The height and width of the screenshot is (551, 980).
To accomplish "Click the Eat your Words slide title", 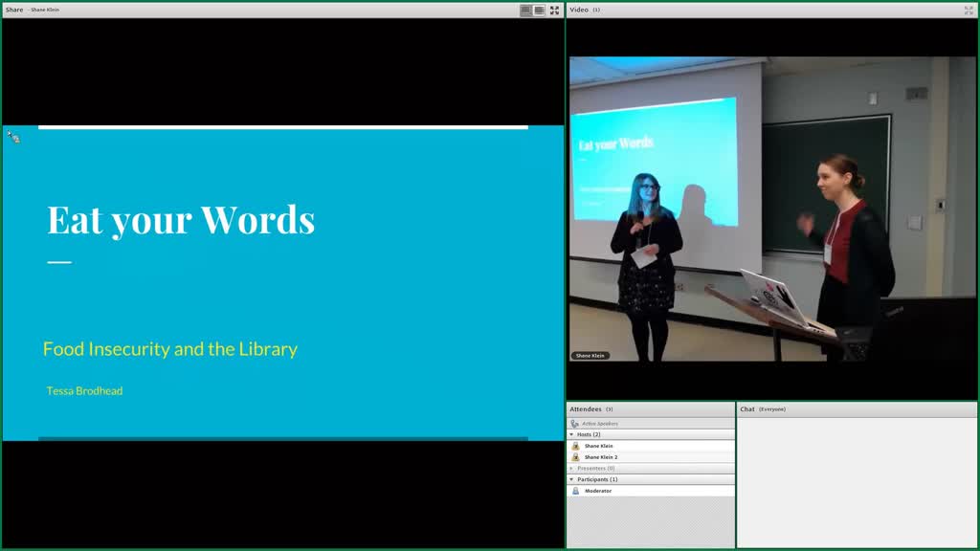I will tap(181, 220).
